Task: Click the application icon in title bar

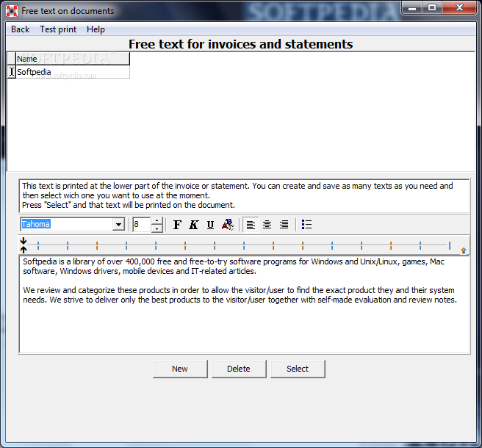Action: tap(12, 11)
